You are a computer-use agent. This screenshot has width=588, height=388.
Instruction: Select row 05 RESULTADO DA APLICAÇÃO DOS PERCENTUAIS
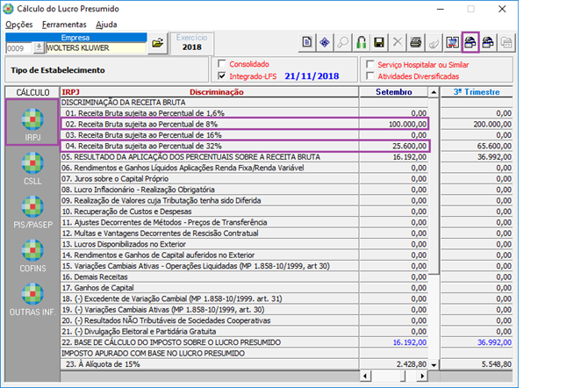click(209, 157)
